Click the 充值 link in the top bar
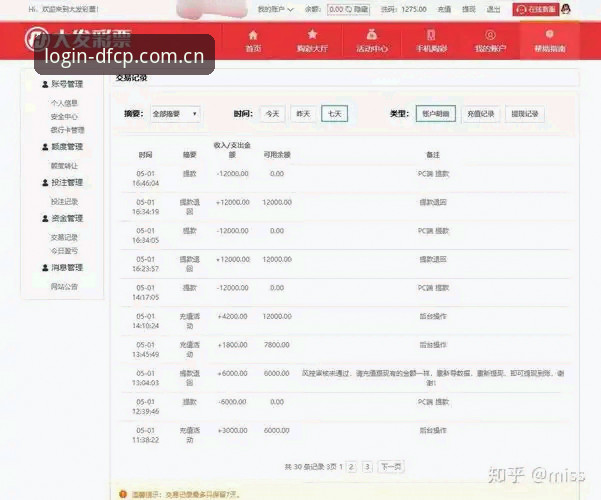Screen dimensions: 601x500 pos(444,9)
